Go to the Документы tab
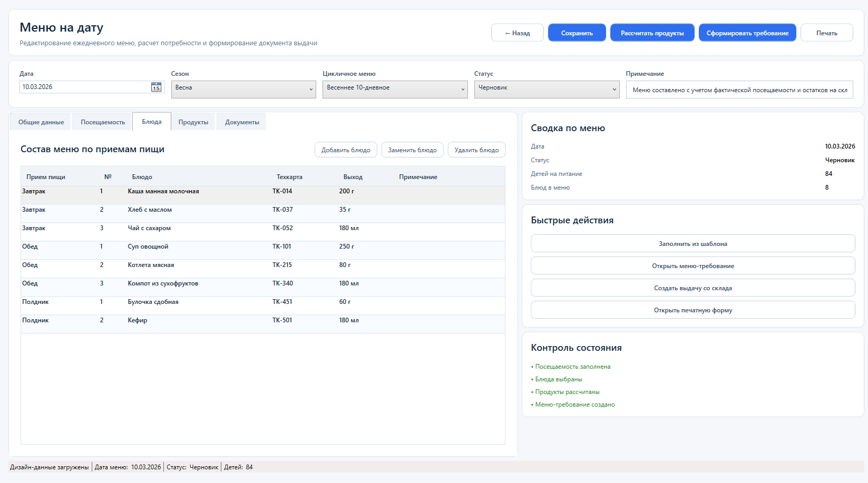 point(242,122)
